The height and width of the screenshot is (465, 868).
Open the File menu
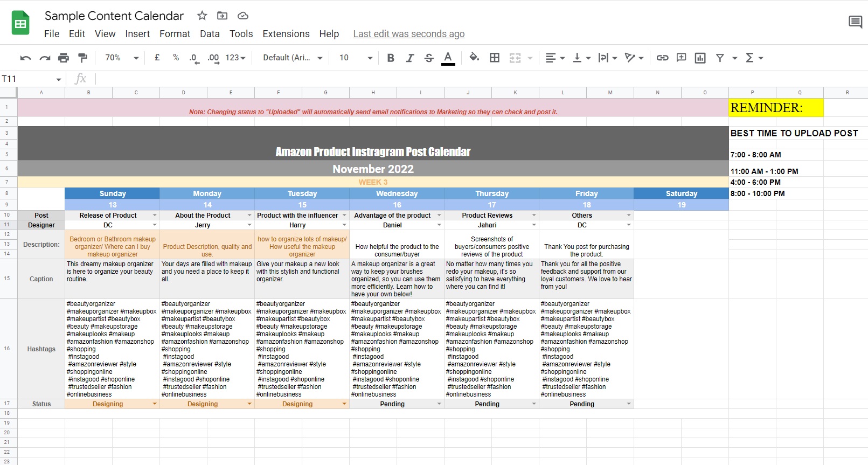52,34
